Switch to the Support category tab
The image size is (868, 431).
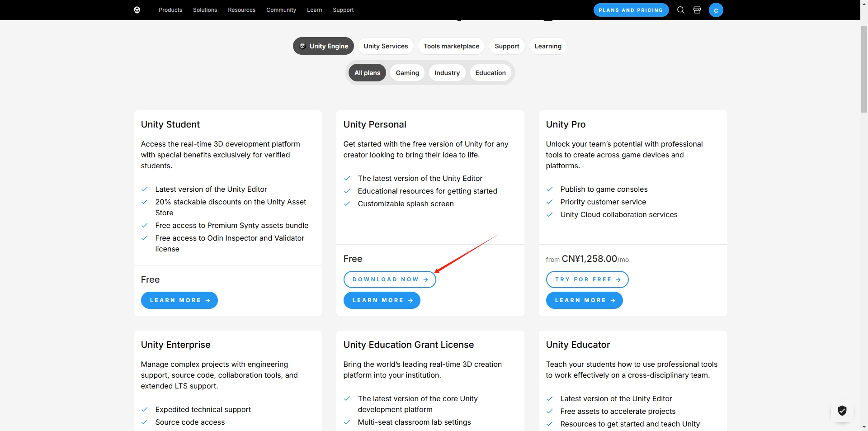point(507,46)
